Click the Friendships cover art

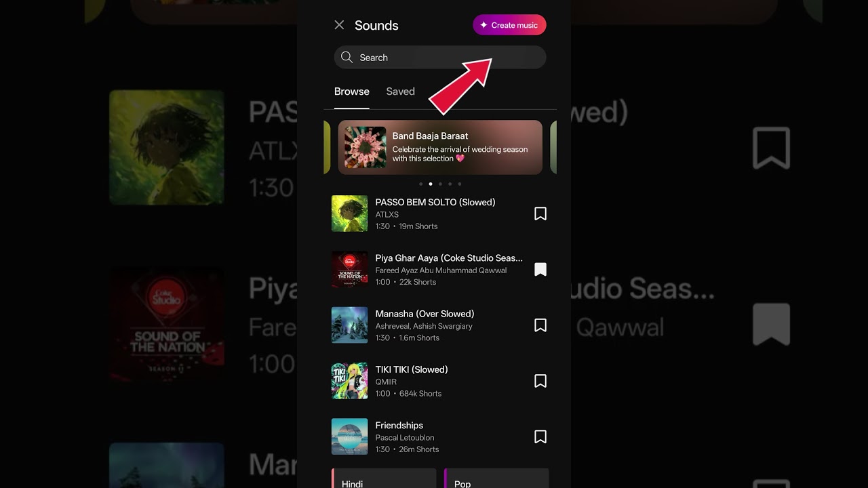[x=350, y=436]
